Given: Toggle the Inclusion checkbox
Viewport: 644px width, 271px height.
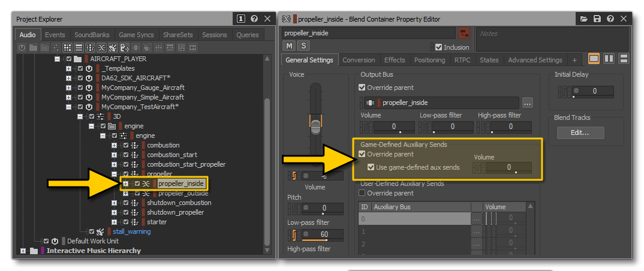Looking at the screenshot, I should point(438,47).
